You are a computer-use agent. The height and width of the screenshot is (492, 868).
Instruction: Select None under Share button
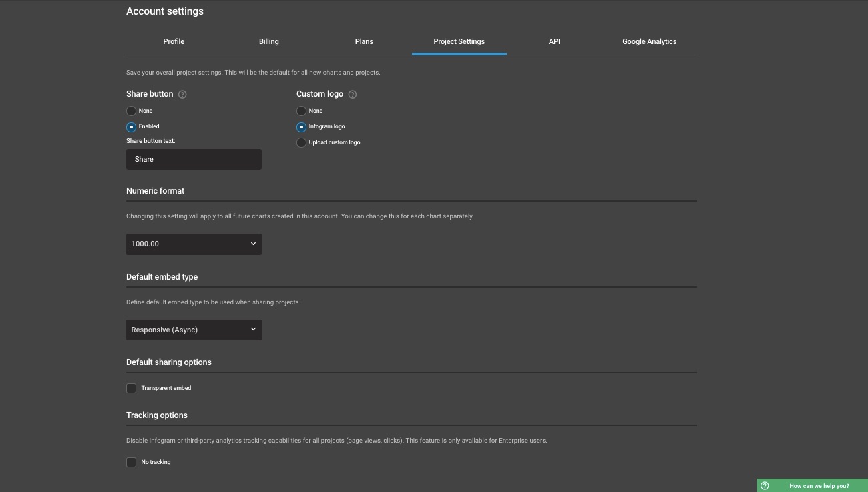(132, 111)
